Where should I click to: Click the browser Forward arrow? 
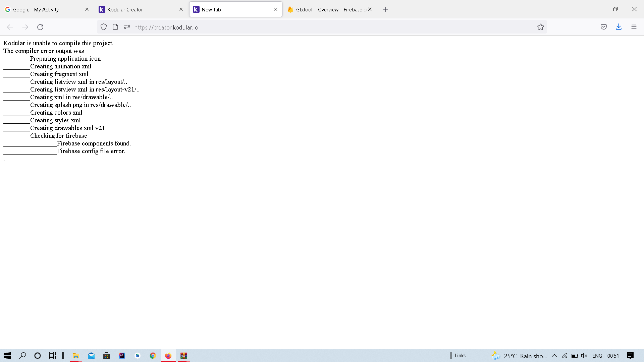pos(25,27)
